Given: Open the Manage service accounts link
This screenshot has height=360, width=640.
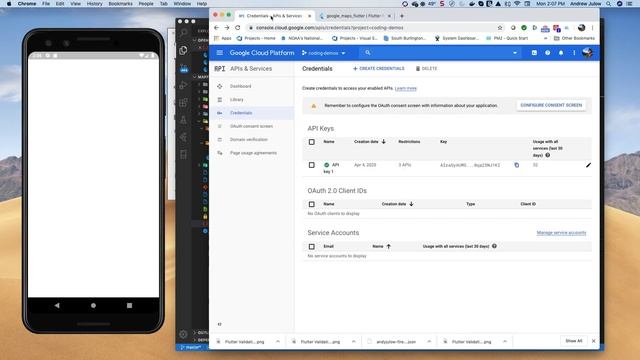Looking at the screenshot, I should click(561, 233).
